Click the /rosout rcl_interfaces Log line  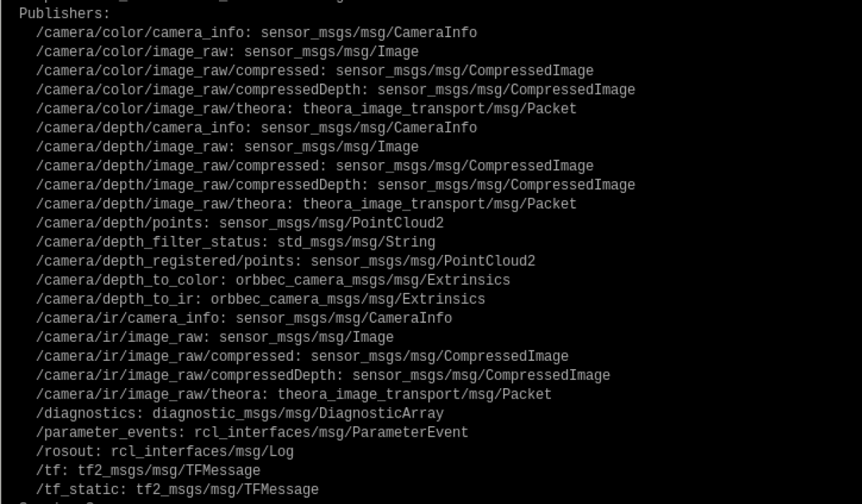click(164, 451)
